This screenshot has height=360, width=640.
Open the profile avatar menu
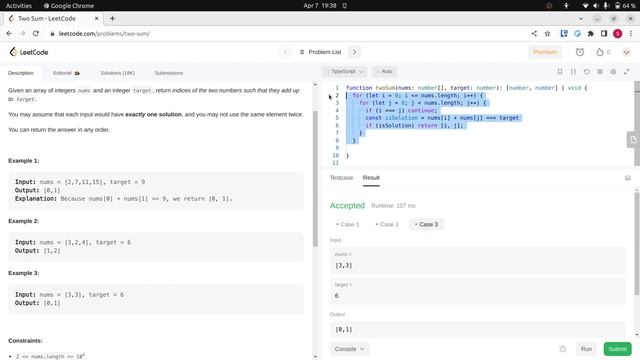click(x=627, y=52)
